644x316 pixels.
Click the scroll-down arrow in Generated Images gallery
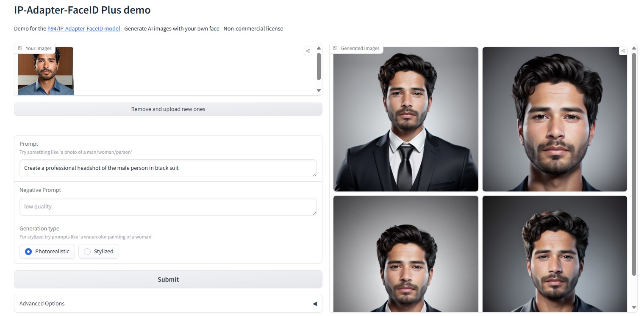click(634, 306)
